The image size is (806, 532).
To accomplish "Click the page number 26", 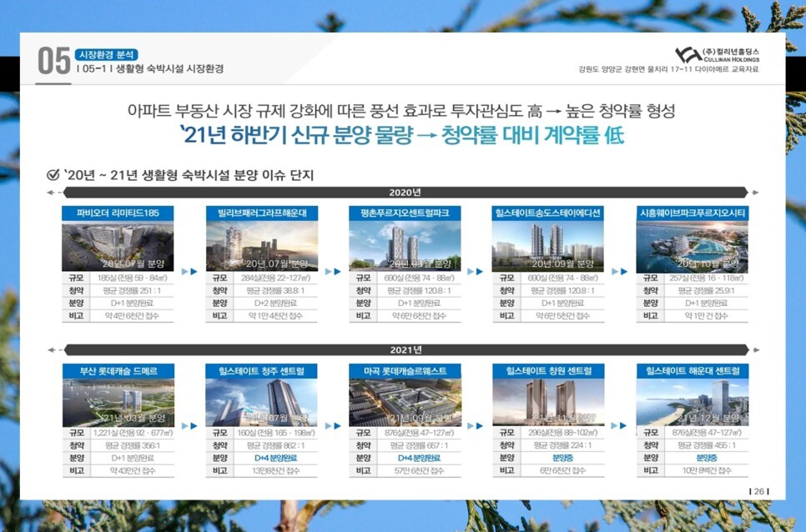I will 759,491.
